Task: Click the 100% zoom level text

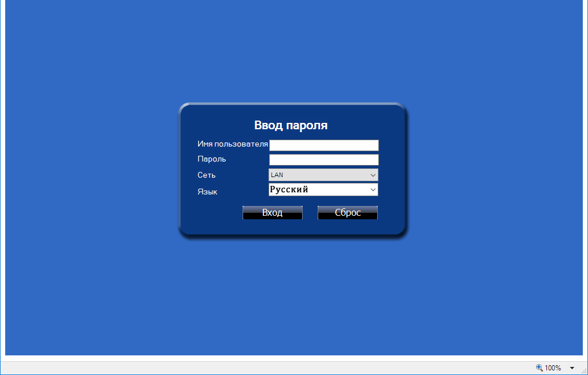Action: coord(553,367)
